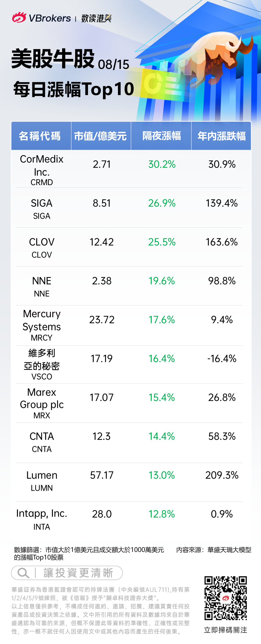Select the Mercury Systems MRCY entry

click(42, 325)
